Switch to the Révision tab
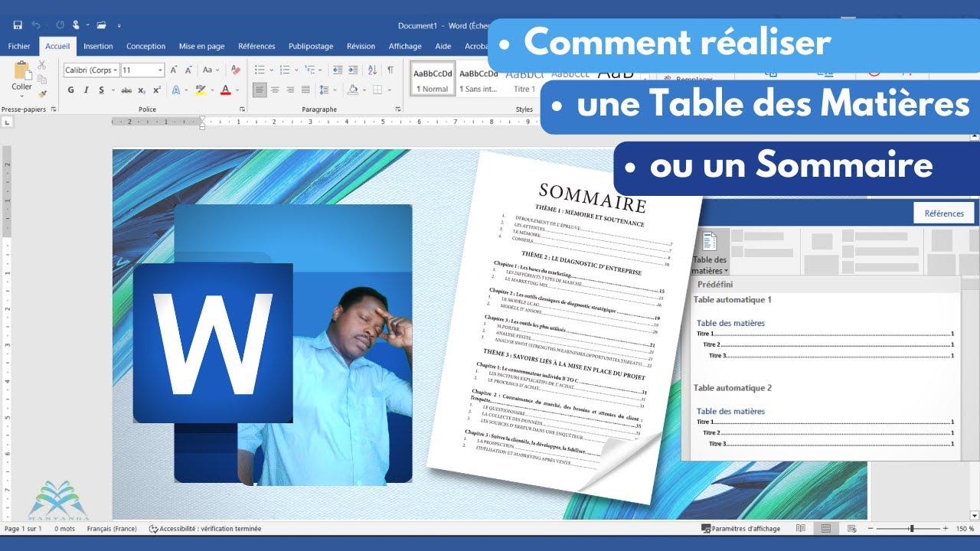 [361, 46]
